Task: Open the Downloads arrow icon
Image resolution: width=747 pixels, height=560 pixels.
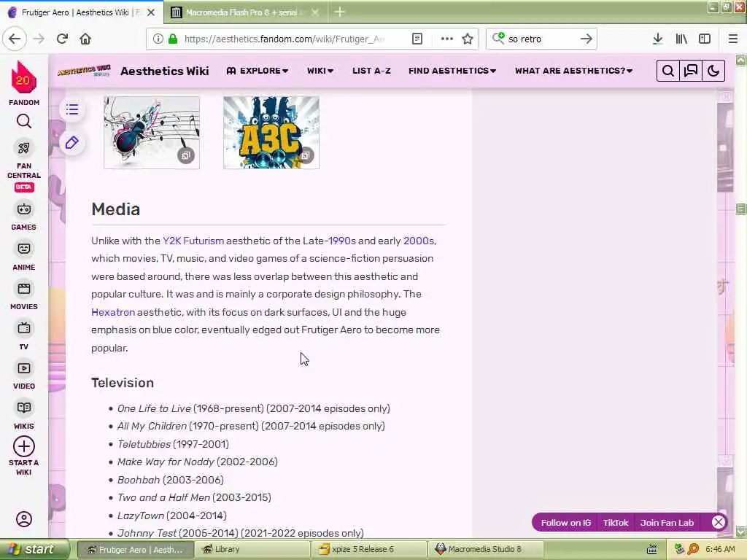Action: [x=657, y=39]
